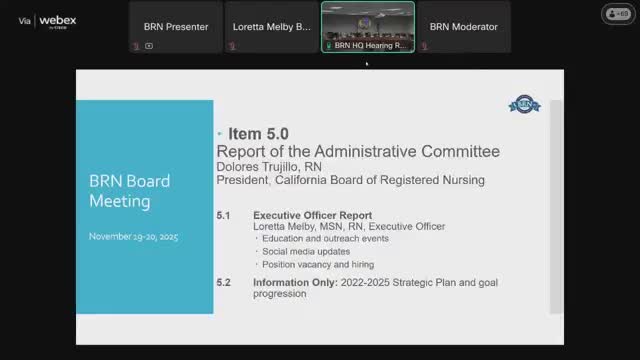Click BRN Presenter's muted microphone icon

pos(136,46)
